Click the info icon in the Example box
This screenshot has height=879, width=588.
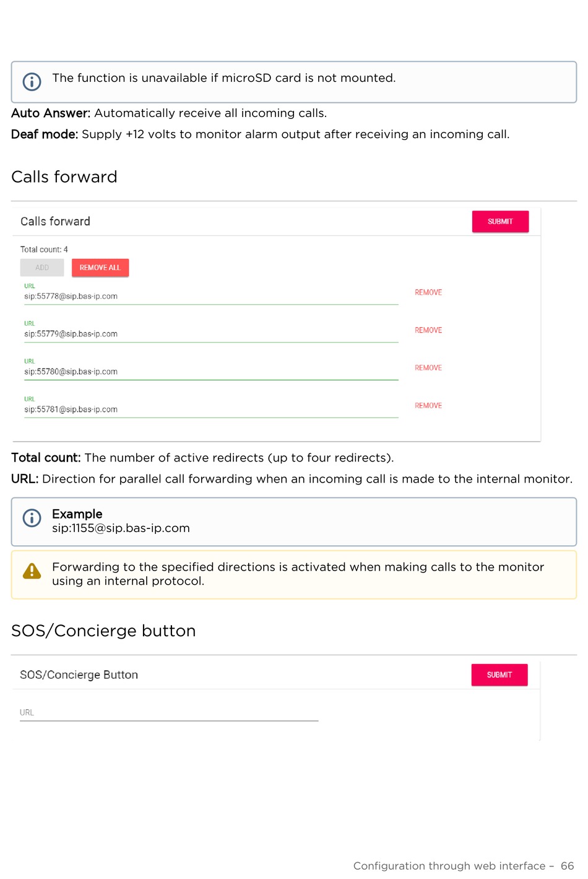(x=32, y=518)
